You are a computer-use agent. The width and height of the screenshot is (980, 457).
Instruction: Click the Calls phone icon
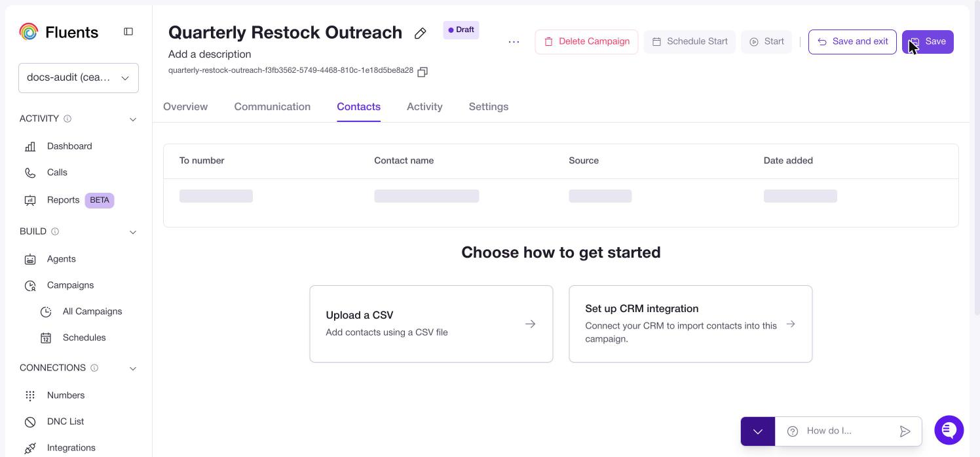coord(30,172)
